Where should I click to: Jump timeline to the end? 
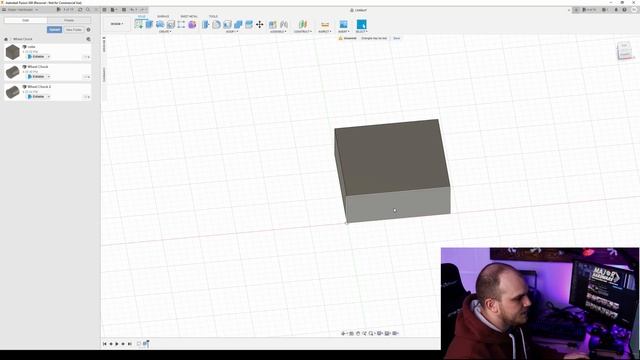pos(130,344)
